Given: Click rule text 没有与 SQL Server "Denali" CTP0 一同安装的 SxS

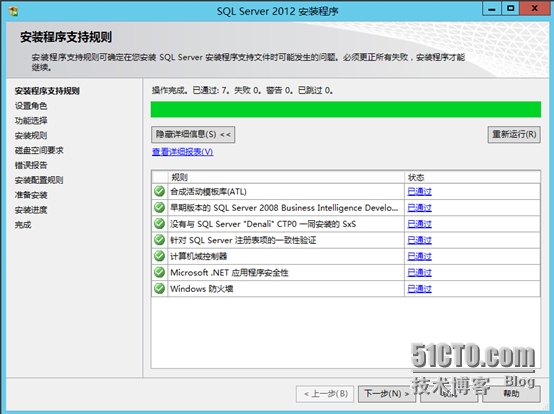Looking at the screenshot, I should click(263, 224).
